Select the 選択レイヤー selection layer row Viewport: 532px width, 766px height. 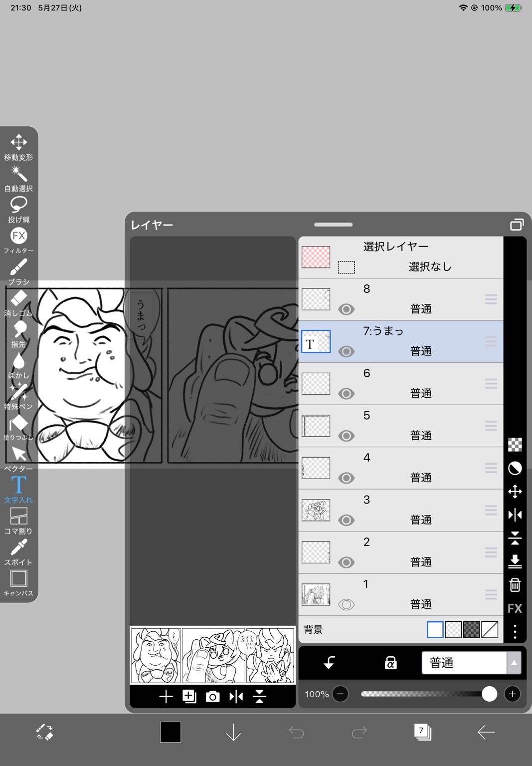point(401,257)
